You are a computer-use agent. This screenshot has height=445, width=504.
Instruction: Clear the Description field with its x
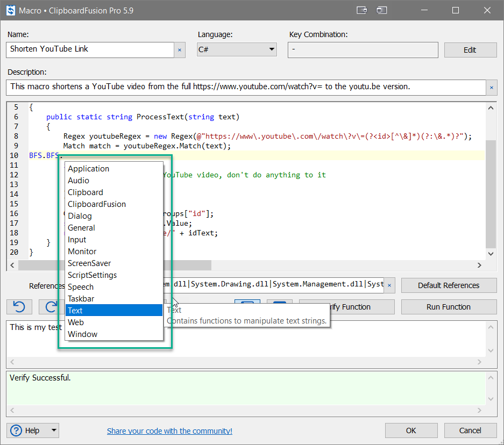click(x=492, y=88)
